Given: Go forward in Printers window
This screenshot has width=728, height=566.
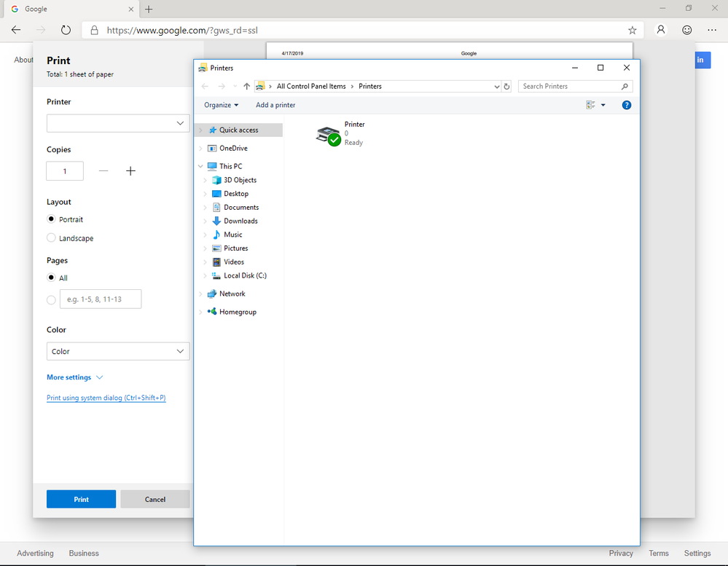Looking at the screenshot, I should (x=222, y=86).
